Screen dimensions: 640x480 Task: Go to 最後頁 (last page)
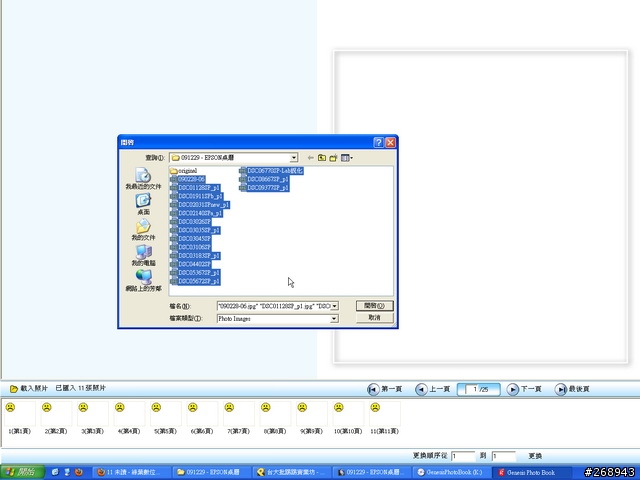coord(572,389)
